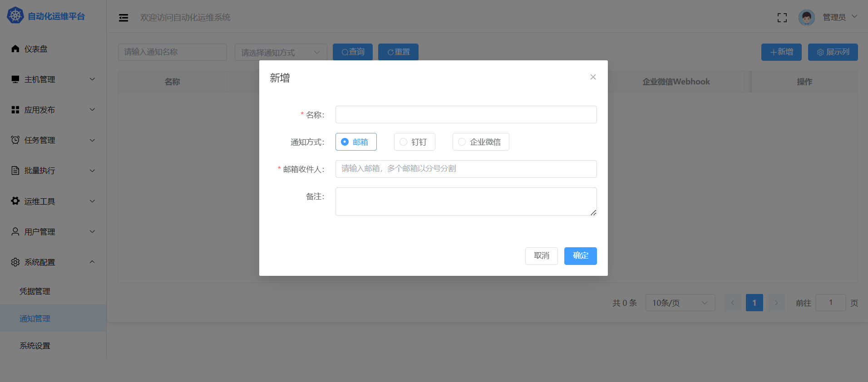Collapse sidebar with the hamburger icon
The width and height of the screenshot is (868, 382).
[x=123, y=18]
